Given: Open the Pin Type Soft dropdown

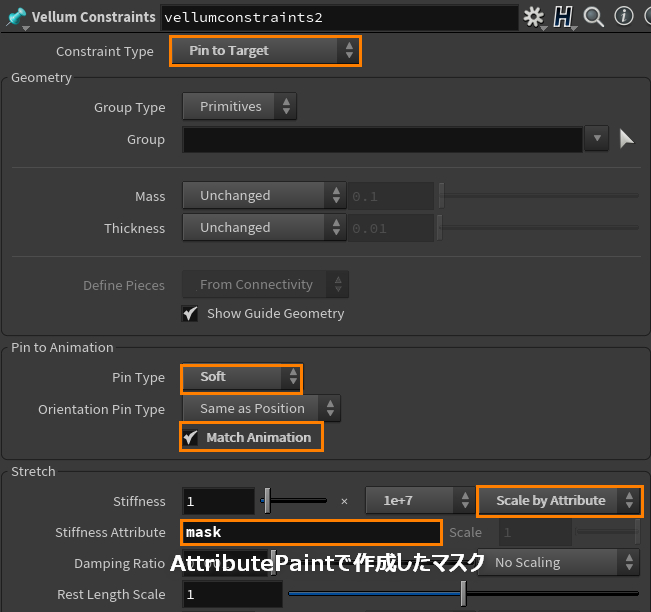Looking at the screenshot, I should coord(241,377).
